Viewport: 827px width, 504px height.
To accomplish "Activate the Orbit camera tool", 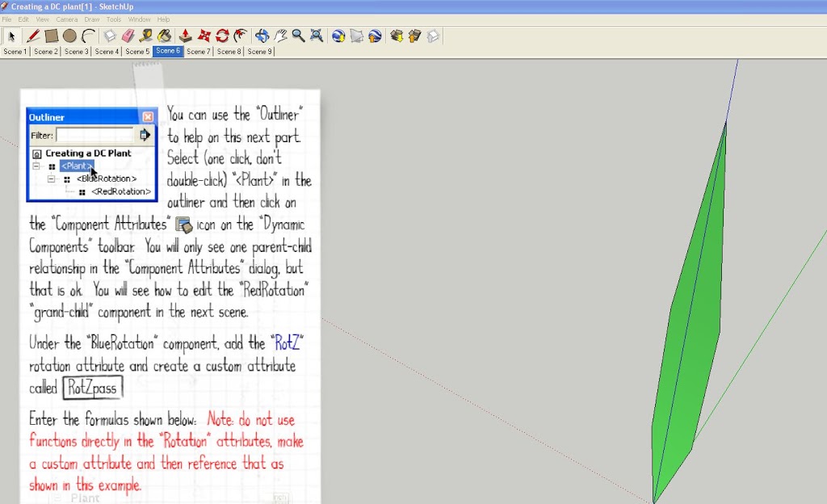I will (x=262, y=36).
